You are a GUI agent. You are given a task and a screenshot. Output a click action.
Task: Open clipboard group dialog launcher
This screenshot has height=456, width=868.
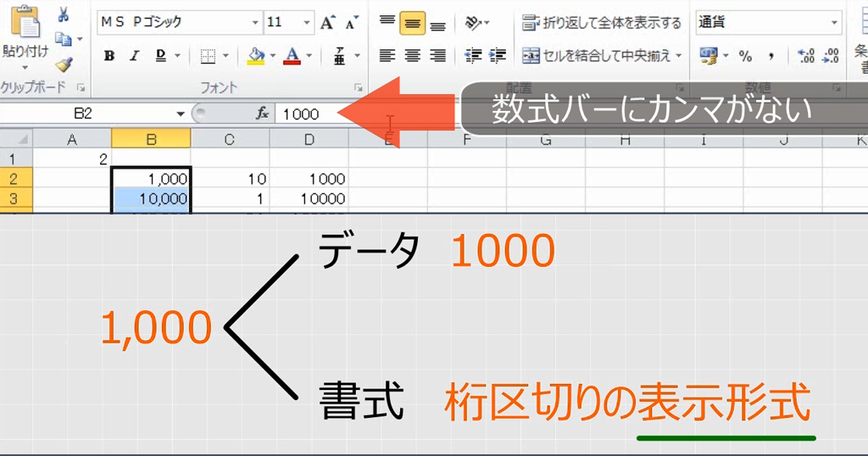81,87
